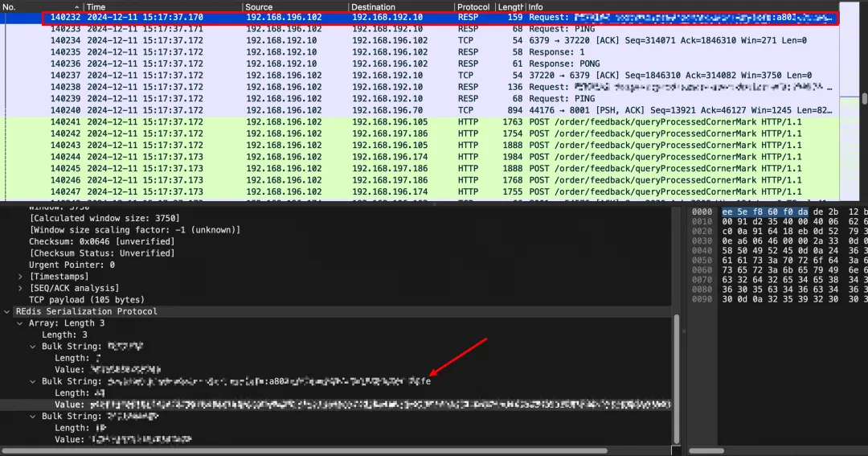This screenshot has width=868, height=456.
Task: Click hex dump offset 0090 row
Action: click(x=777, y=299)
